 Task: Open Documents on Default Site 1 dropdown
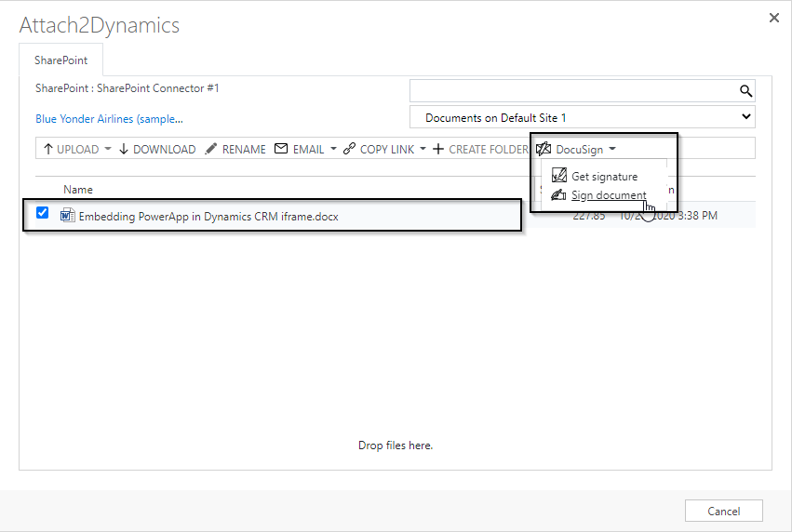tap(583, 117)
